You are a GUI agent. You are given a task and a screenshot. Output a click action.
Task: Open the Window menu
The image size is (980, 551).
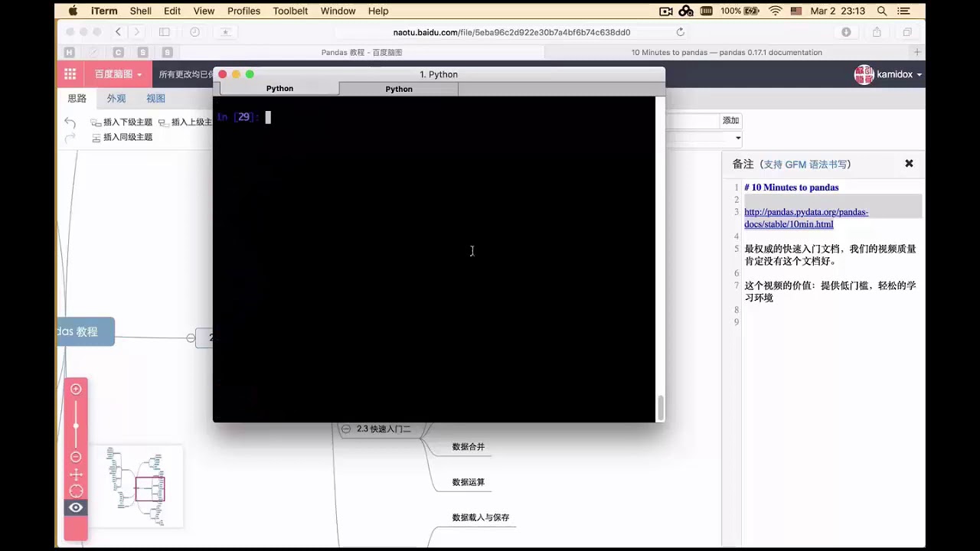[338, 11]
